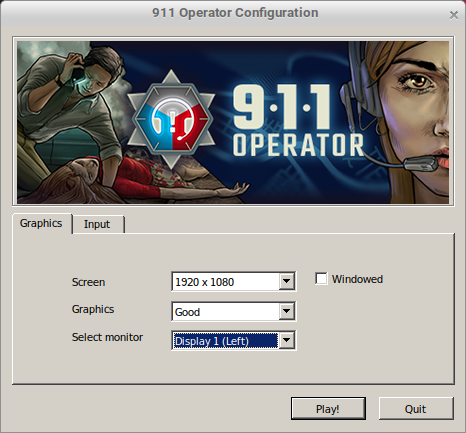Click the 911 Operator banner image

tap(233, 122)
